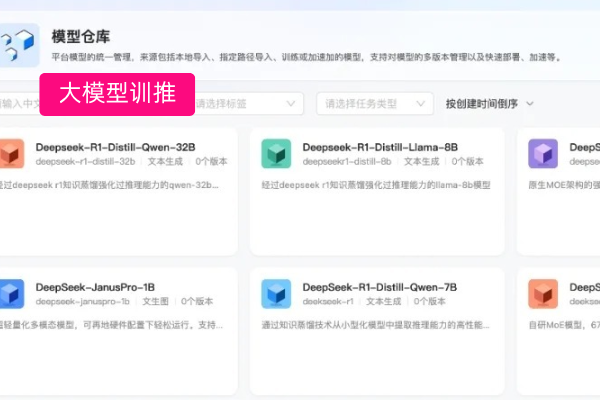This screenshot has width=600, height=400.
Task: Click 0个版本 on the Llama-8B card
Action: coord(467,162)
